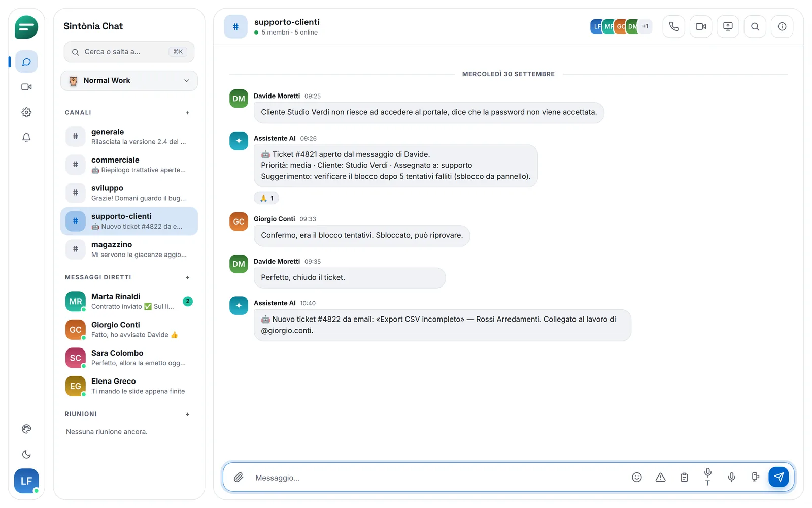Start a video call in supporto-clienti

[701, 26]
